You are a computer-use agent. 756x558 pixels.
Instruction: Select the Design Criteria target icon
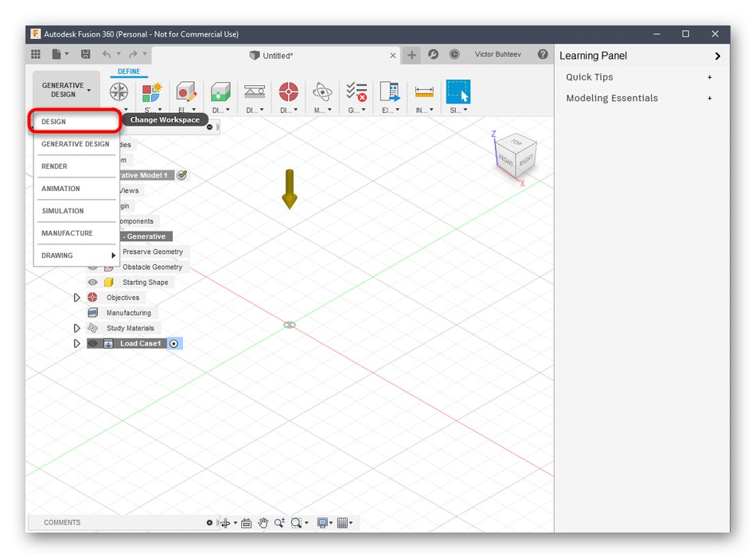pyautogui.click(x=288, y=92)
